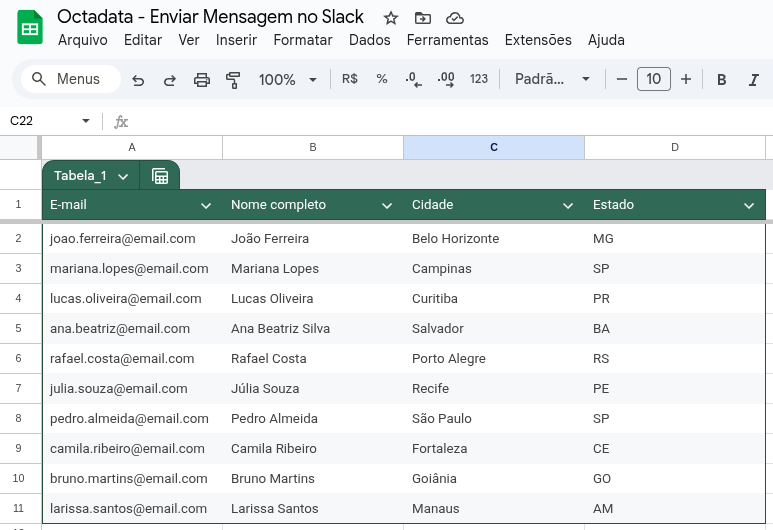Format as currency with R$ button
The width and height of the screenshot is (773, 530).
pos(350,79)
